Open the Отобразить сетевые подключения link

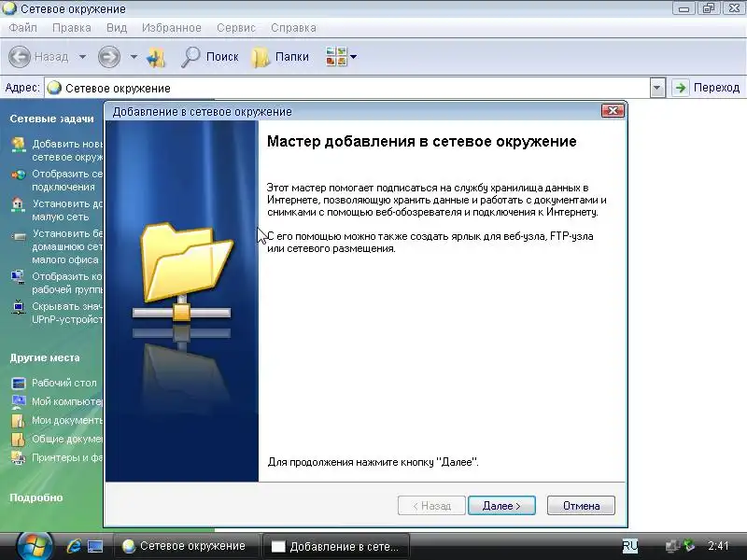(x=67, y=180)
